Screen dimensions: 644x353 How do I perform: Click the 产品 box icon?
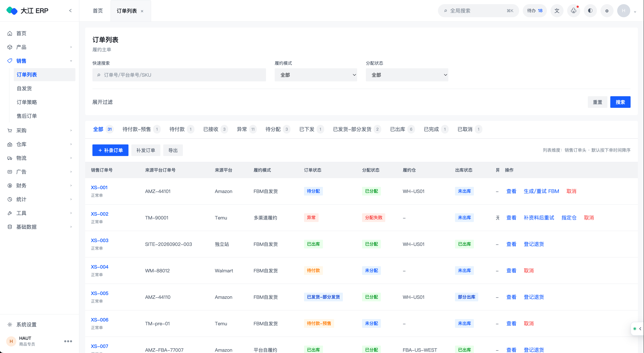10,47
